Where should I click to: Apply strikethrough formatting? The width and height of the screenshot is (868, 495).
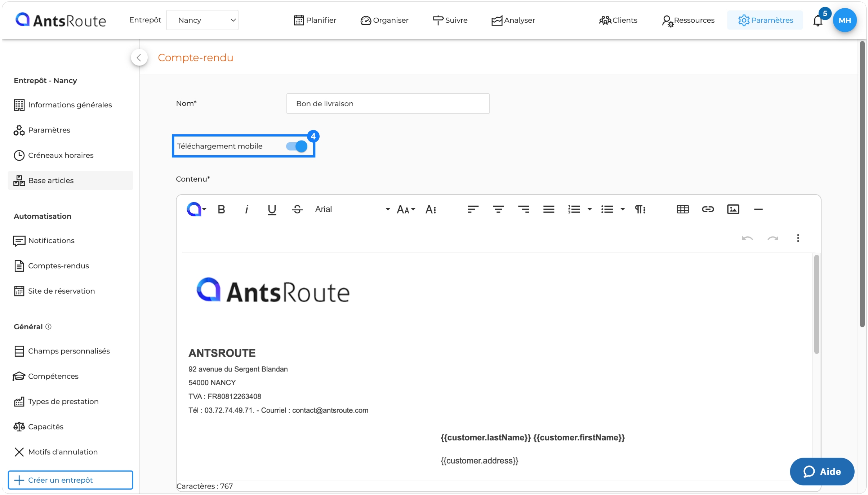pyautogui.click(x=297, y=209)
